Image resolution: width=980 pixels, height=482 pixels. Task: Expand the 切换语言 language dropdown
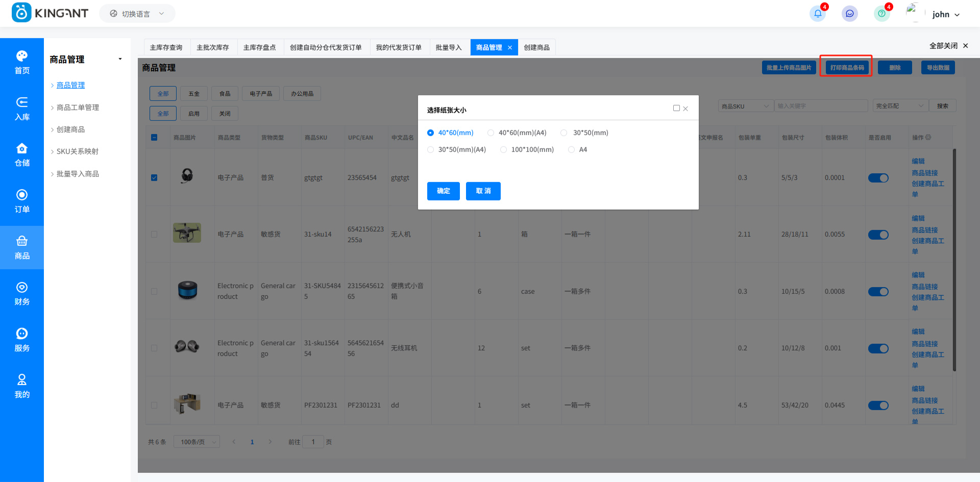click(x=137, y=14)
